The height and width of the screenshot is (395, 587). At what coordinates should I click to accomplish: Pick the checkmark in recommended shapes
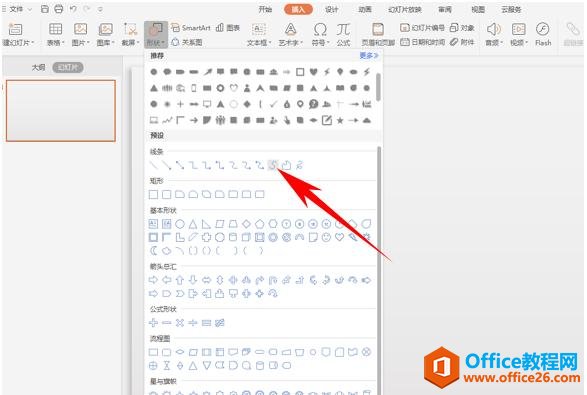tap(273, 104)
